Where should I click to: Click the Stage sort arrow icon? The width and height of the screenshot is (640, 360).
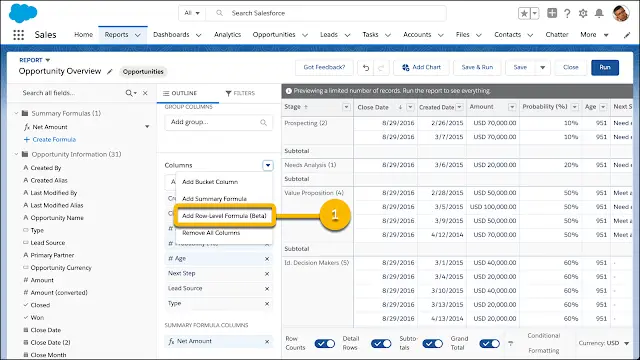coord(306,107)
